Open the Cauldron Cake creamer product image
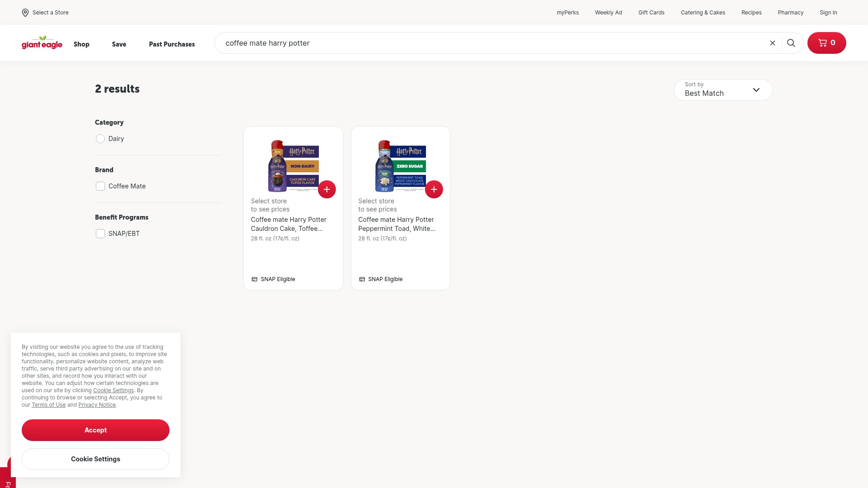868x488 pixels. [x=293, y=166]
